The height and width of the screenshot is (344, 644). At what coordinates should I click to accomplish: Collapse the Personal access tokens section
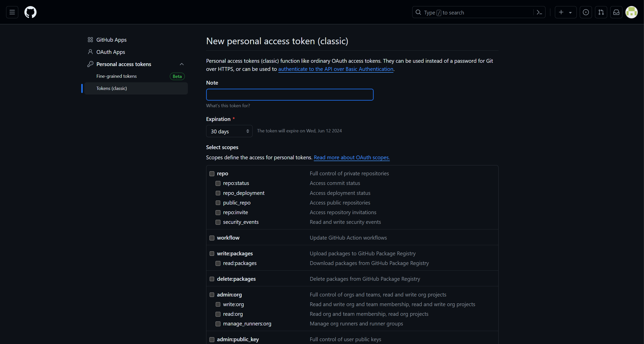pos(182,64)
